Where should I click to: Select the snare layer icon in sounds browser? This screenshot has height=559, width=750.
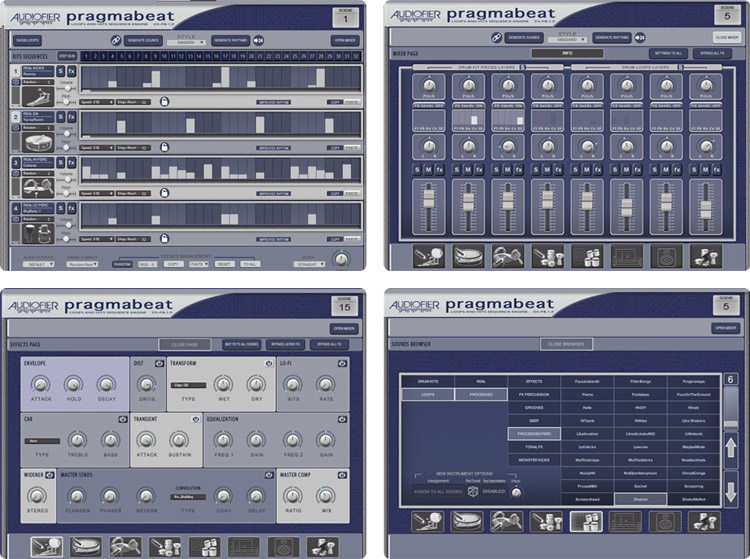[467, 522]
